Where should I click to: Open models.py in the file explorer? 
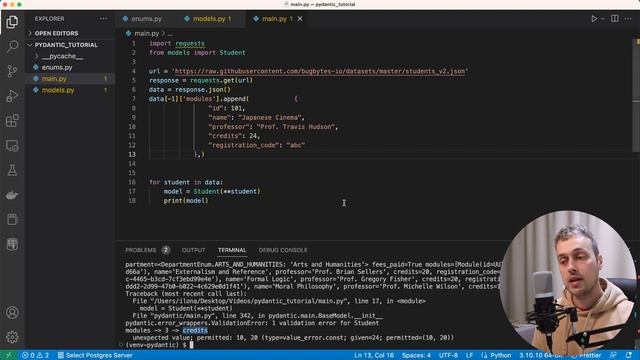coord(58,90)
